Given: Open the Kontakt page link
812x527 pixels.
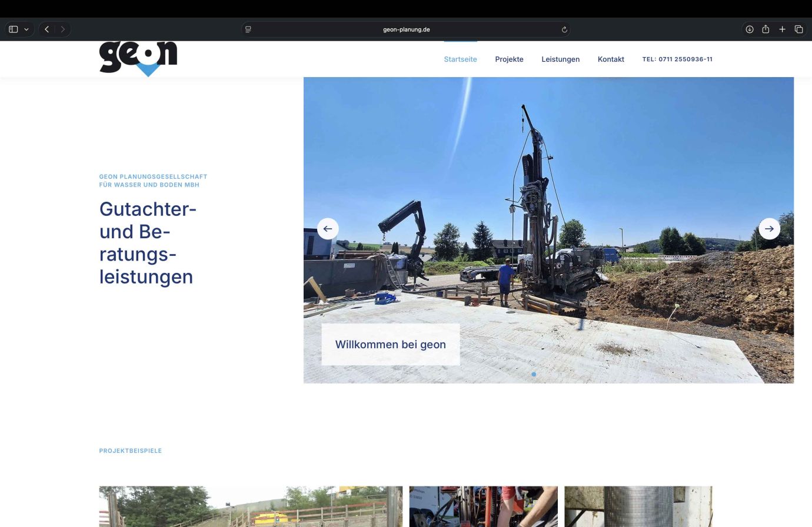Looking at the screenshot, I should 611,59.
